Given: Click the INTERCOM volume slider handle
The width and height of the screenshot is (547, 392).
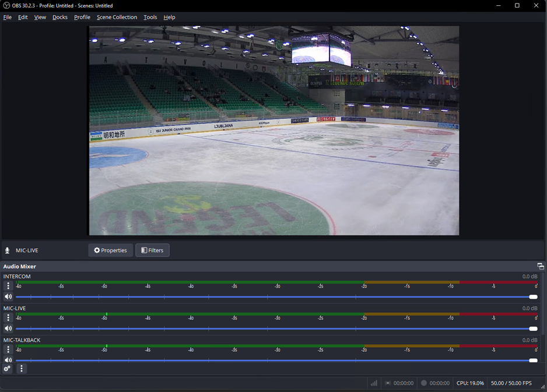Looking at the screenshot, I should point(533,297).
